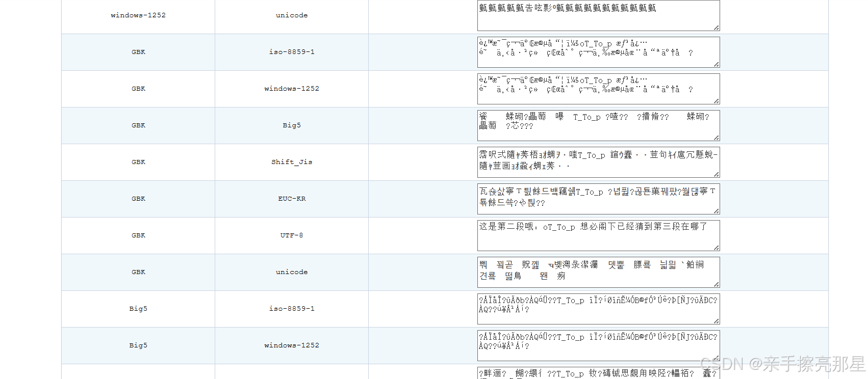This screenshot has height=379, width=868.
Task: Select the "unicode" cell in the GBK row
Action: click(x=292, y=272)
